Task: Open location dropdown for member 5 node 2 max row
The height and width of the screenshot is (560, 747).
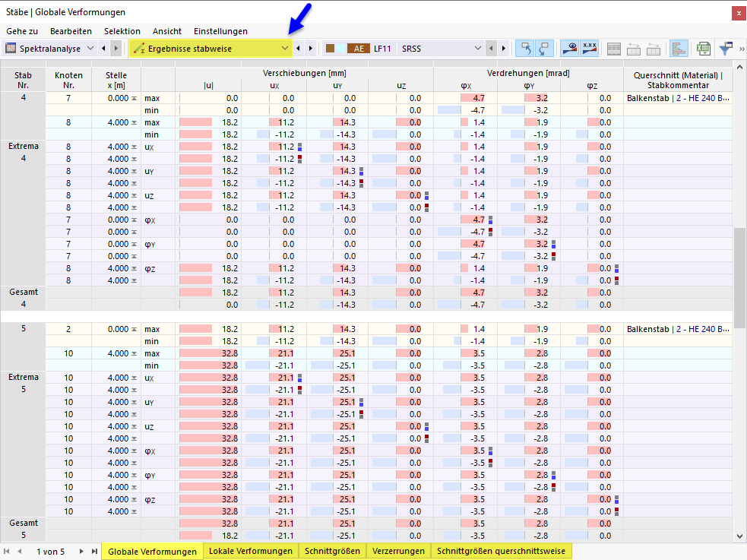Action: coord(135,329)
